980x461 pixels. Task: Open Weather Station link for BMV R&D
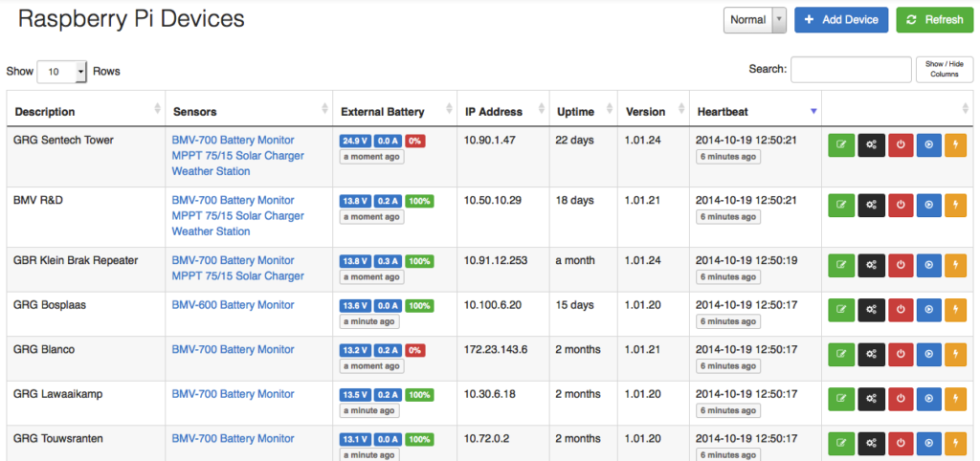211,231
